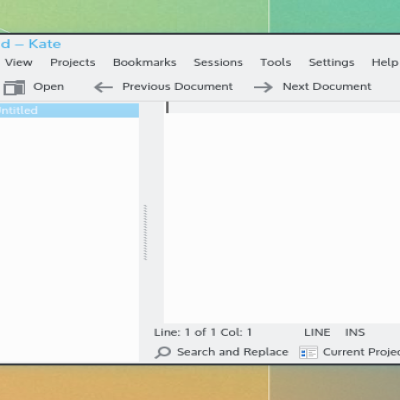
Task: Open the Settings menu
Action: (332, 62)
